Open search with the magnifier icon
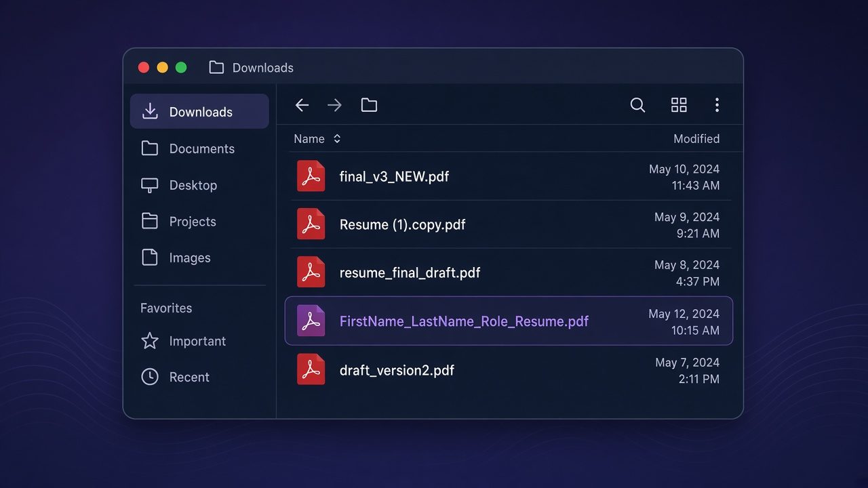The width and height of the screenshot is (868, 488). 637,105
